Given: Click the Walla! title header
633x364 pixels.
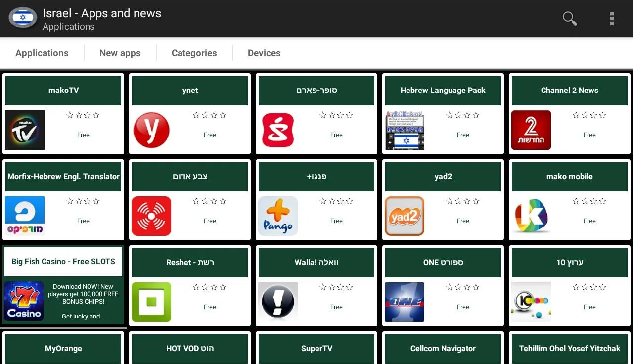Looking at the screenshot, I should (x=316, y=263).
